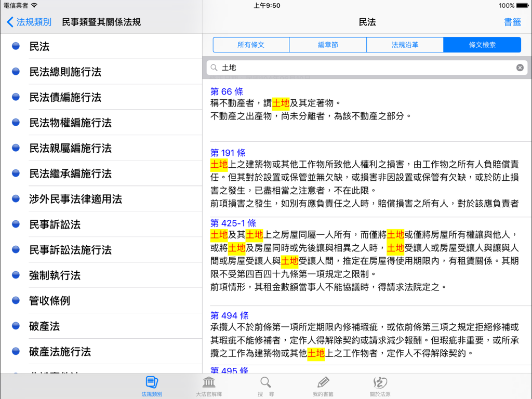Screen dimensions: 532x399
Task: Tap the blue dot icon beside 民法
Action: [x=15, y=46]
